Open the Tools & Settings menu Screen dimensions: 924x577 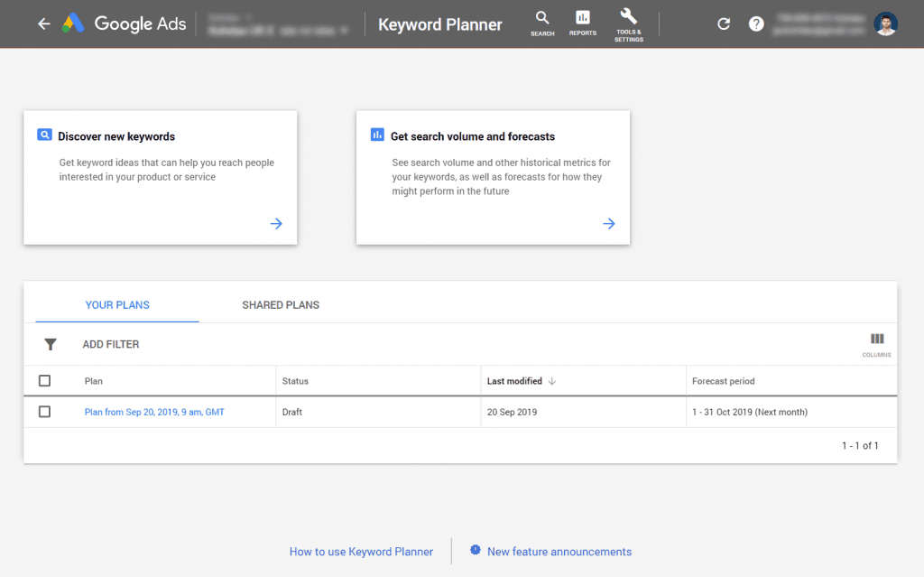coord(628,24)
